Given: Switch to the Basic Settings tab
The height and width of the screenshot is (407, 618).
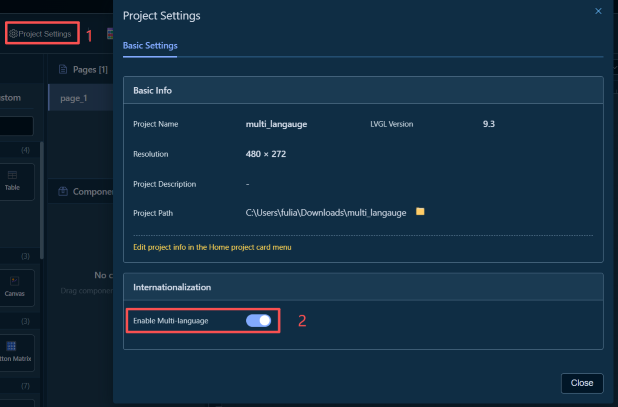Looking at the screenshot, I should [149, 46].
